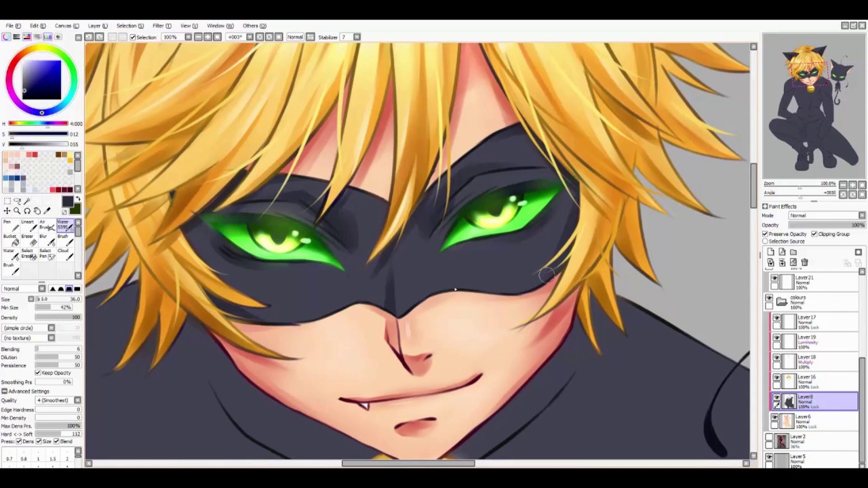Toggle the Selection checkbox in toolbar
The width and height of the screenshot is (868, 488).
click(x=133, y=37)
